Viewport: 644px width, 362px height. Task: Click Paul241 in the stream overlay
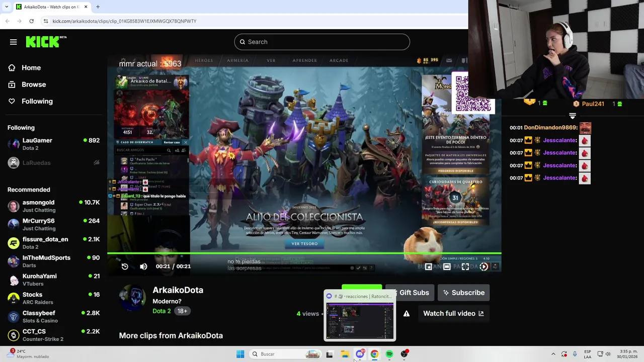593,104
